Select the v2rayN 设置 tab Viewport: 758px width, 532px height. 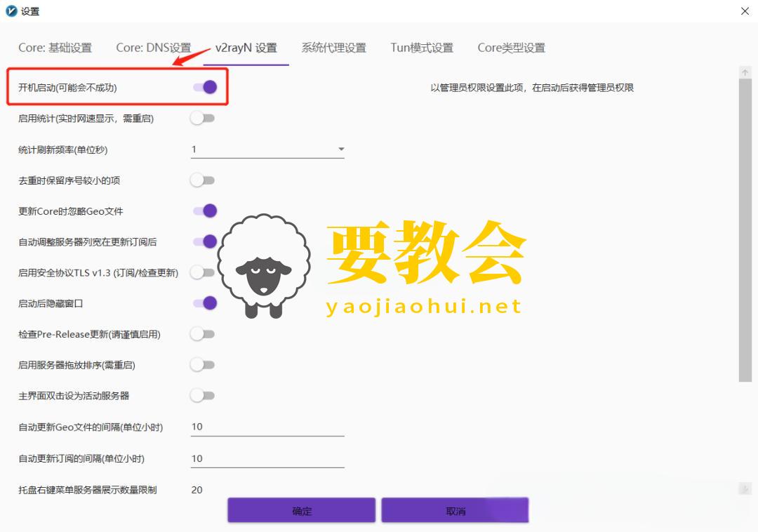click(x=246, y=48)
